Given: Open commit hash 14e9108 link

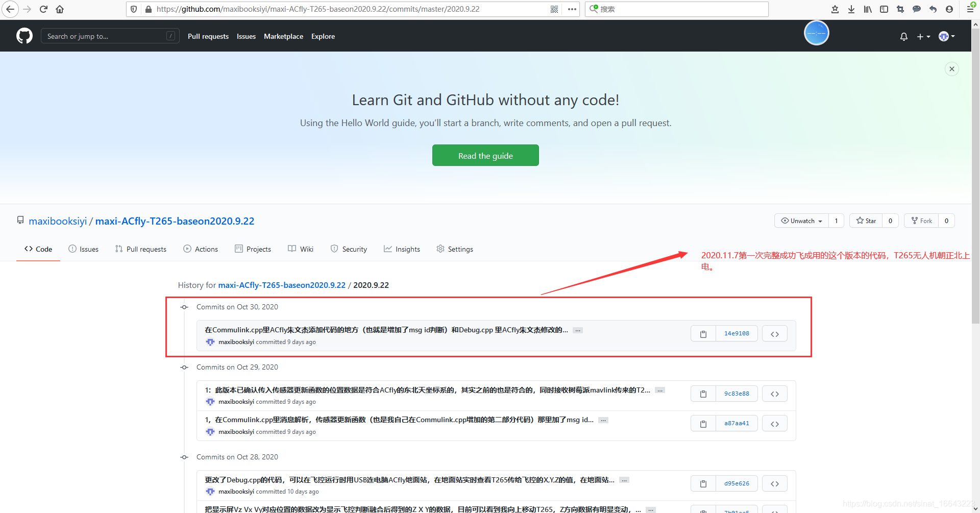Looking at the screenshot, I should (x=737, y=334).
